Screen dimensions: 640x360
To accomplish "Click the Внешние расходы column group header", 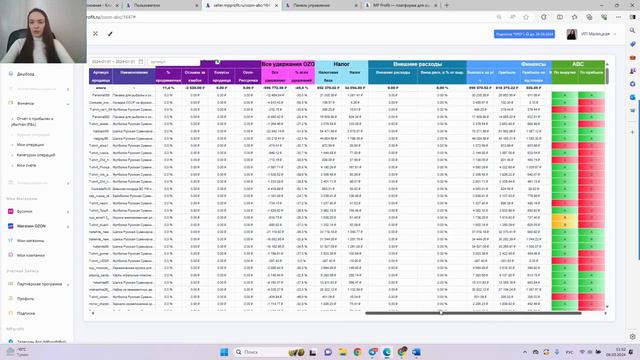I will click(417, 64).
